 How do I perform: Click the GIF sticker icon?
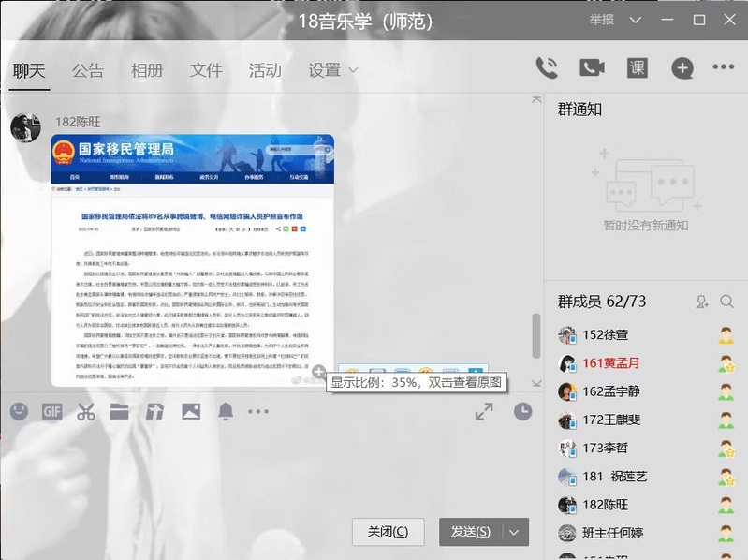51,411
